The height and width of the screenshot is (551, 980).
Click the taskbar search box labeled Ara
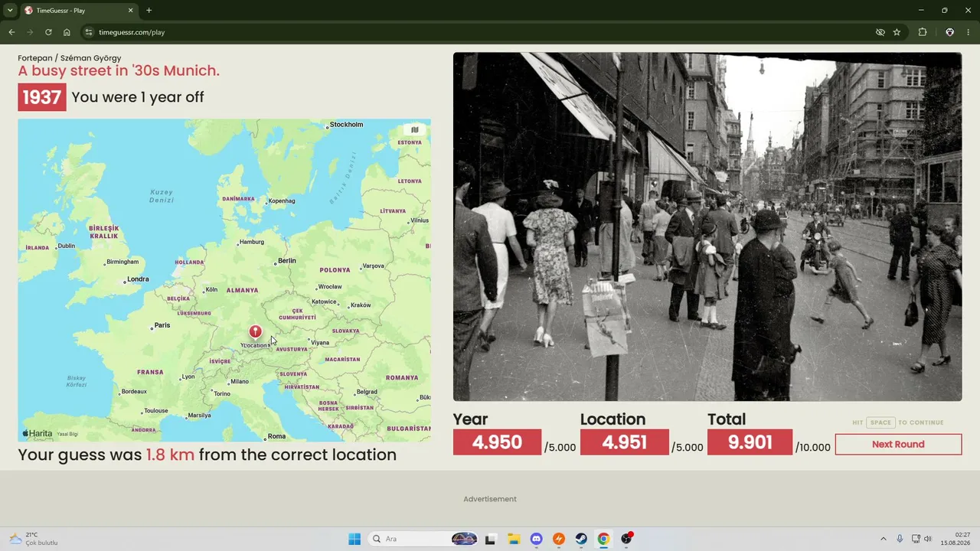coord(423,539)
